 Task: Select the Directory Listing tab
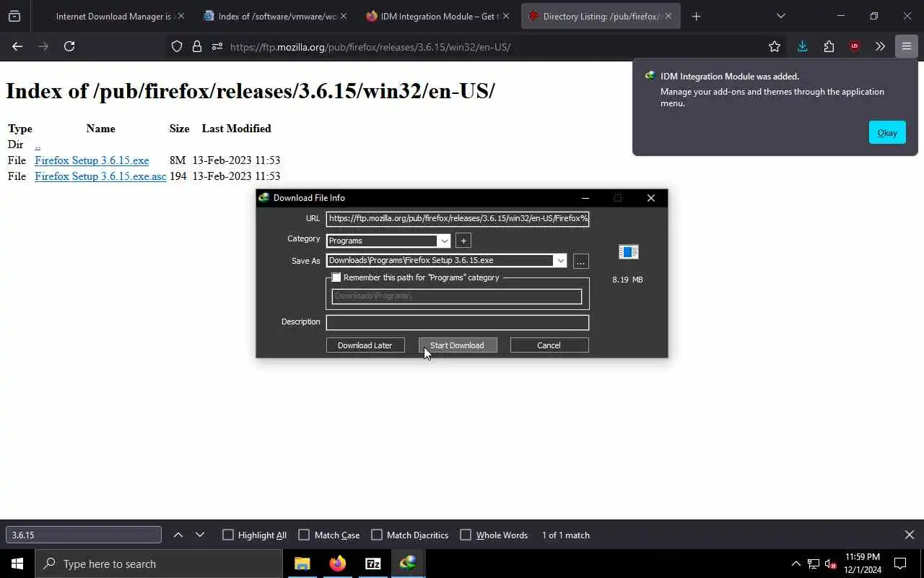[x=601, y=16]
